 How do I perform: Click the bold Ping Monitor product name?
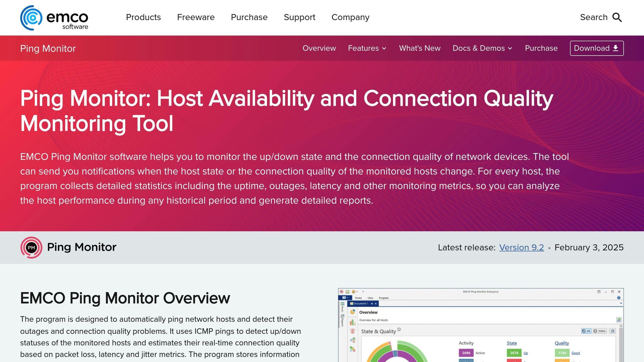point(82,247)
